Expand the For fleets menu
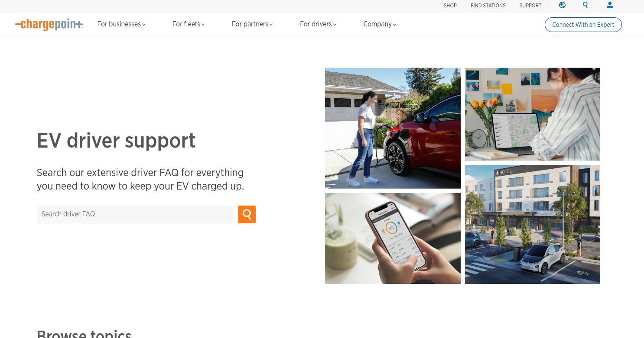Screen dimensions: 644x338 click(x=189, y=24)
